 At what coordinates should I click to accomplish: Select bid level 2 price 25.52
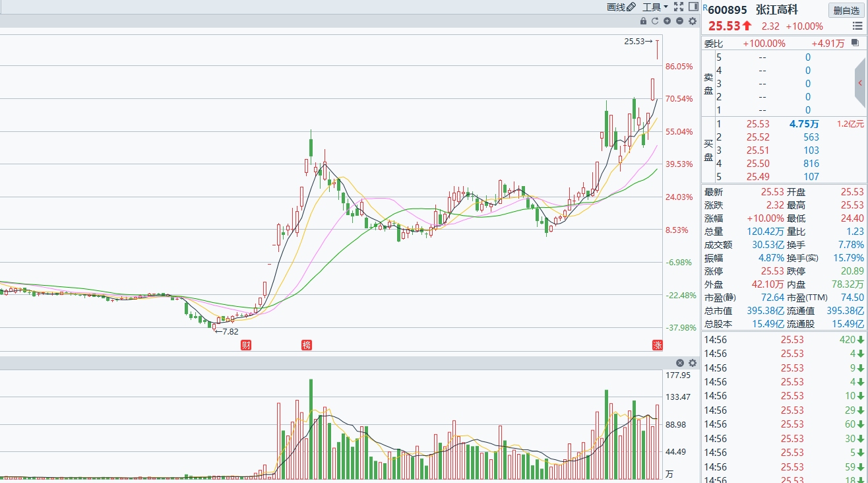pyautogui.click(x=758, y=137)
